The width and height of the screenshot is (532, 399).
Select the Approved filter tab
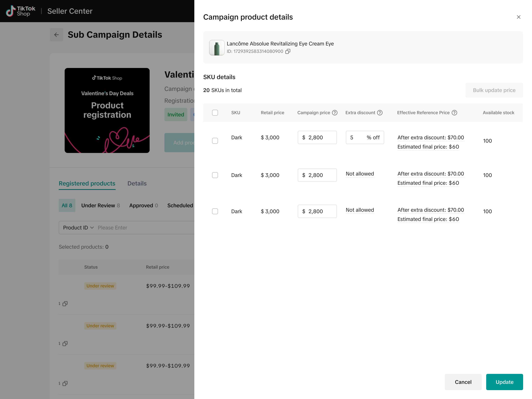[x=143, y=205]
